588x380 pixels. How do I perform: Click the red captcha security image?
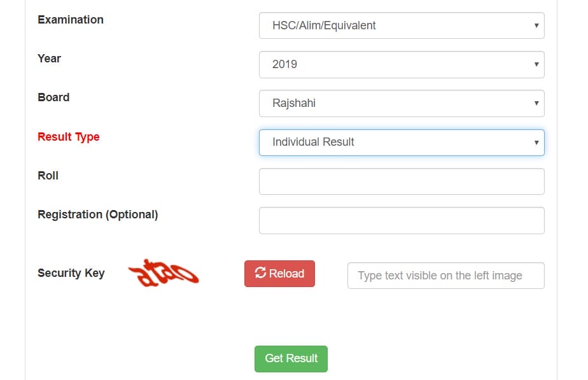coord(164,273)
